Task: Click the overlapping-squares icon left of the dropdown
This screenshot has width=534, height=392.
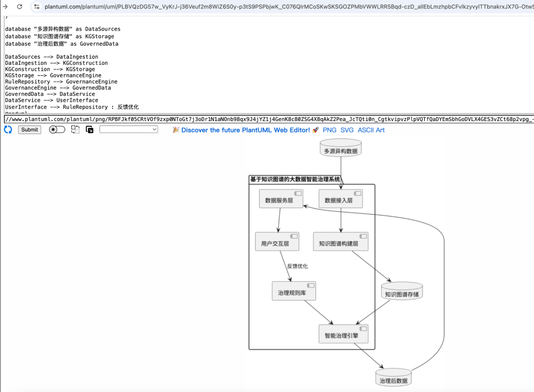Action: click(x=89, y=130)
